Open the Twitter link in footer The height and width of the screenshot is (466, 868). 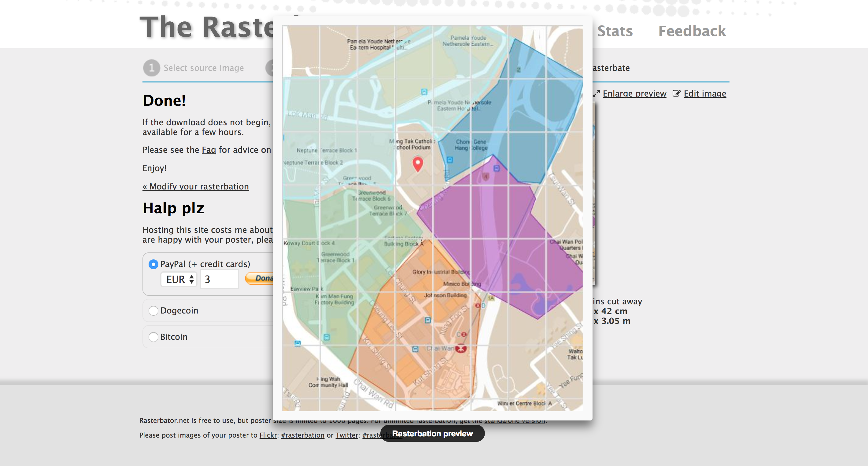point(347,435)
